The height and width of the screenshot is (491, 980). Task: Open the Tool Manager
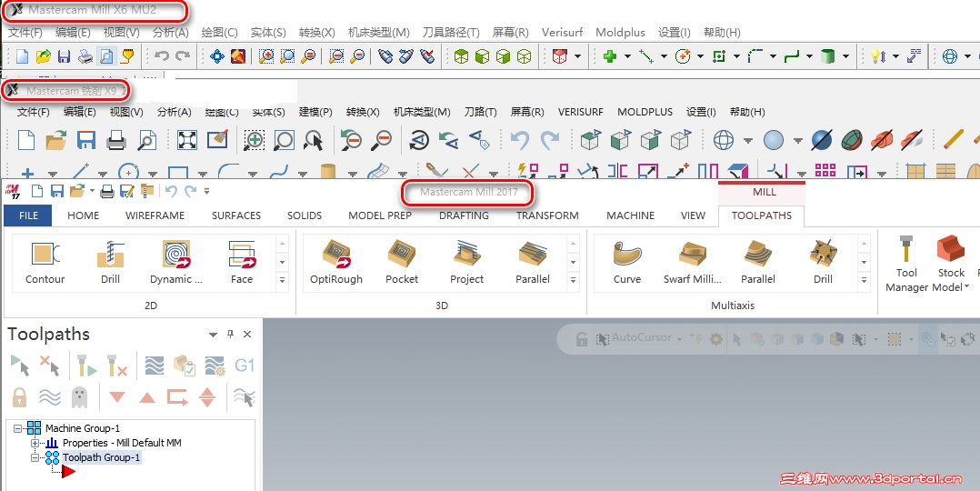[x=906, y=264]
